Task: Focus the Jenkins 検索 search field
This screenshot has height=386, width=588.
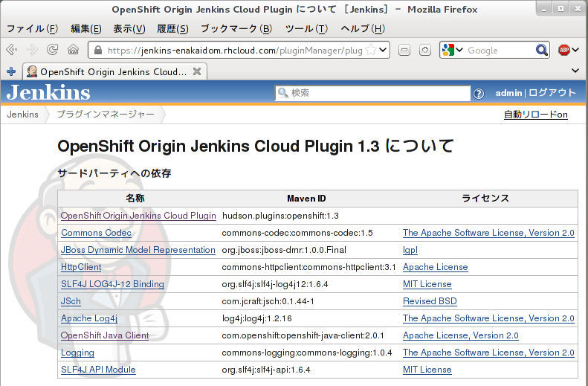Action: (372, 93)
